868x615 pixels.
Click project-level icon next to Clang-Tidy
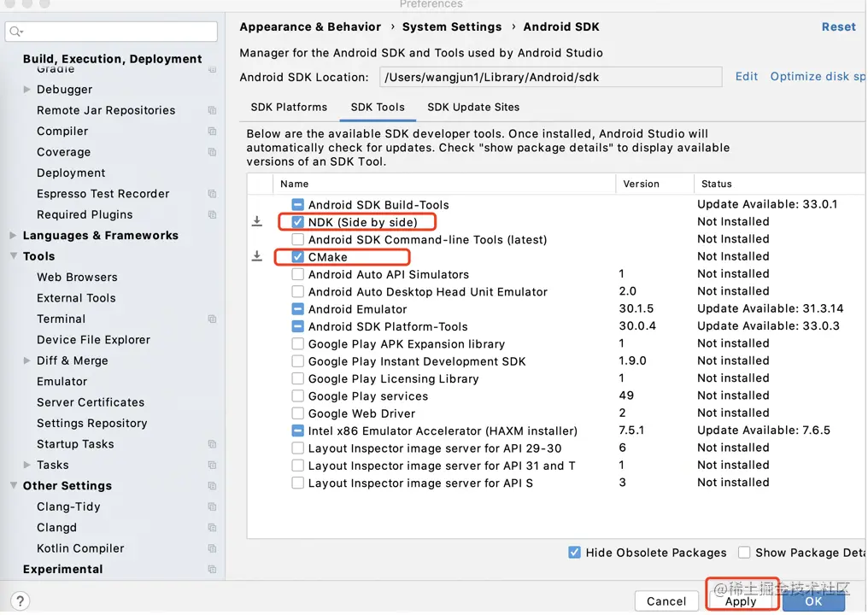[212, 507]
